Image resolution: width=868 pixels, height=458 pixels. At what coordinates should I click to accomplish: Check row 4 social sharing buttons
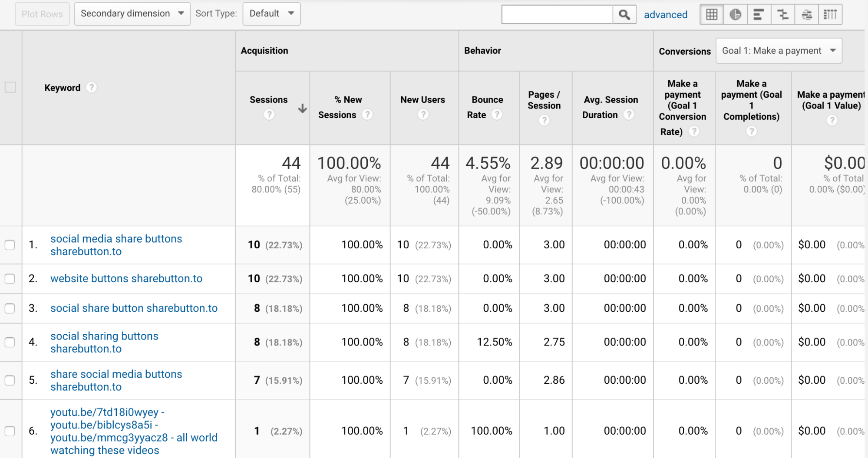tap(10, 342)
